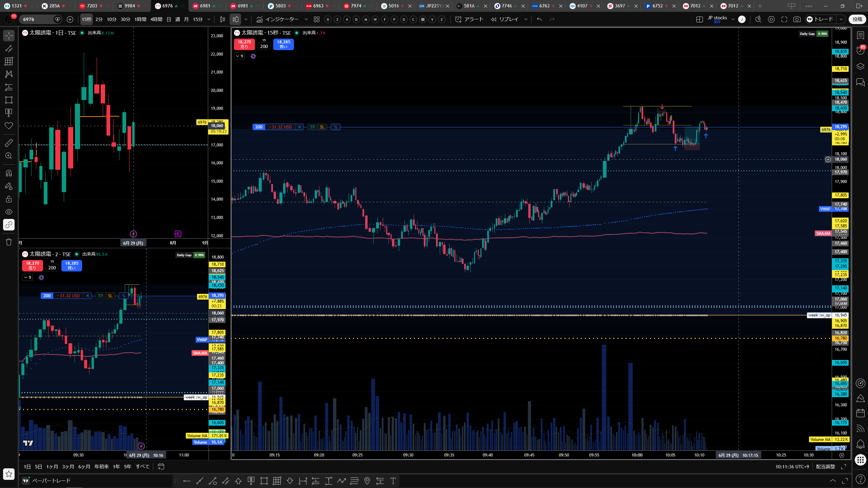Image resolution: width=868 pixels, height=488 pixels.
Task: Click the undo arrow
Action: tap(539, 19)
